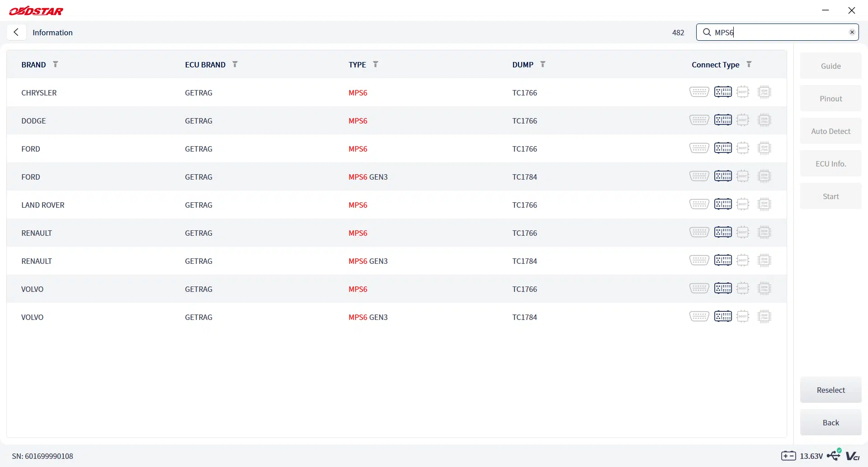Select the CHRYSLER brand cell
868x467 pixels.
click(39, 93)
